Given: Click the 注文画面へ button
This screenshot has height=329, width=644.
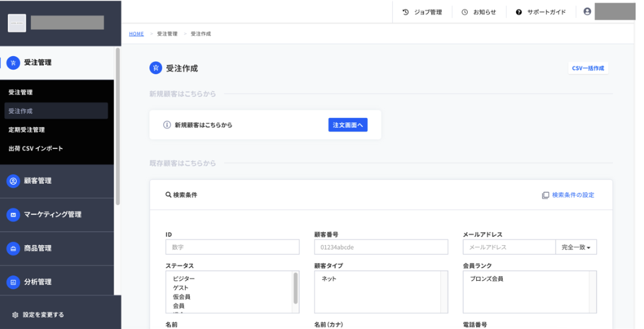Looking at the screenshot, I should coord(348,125).
